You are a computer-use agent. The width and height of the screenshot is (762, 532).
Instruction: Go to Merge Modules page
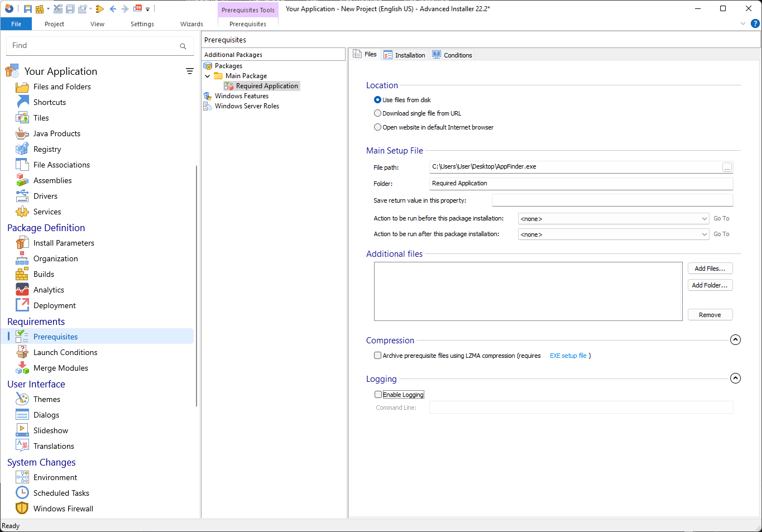click(60, 368)
